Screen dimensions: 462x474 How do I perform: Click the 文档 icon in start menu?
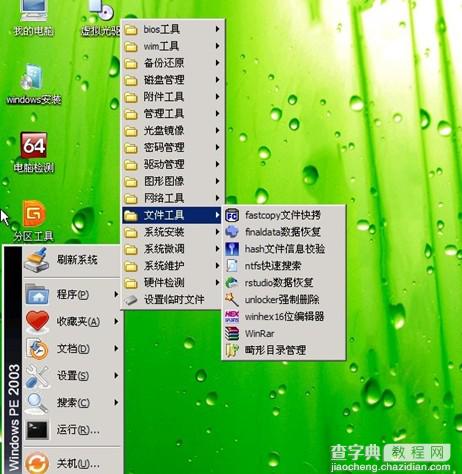(37, 349)
